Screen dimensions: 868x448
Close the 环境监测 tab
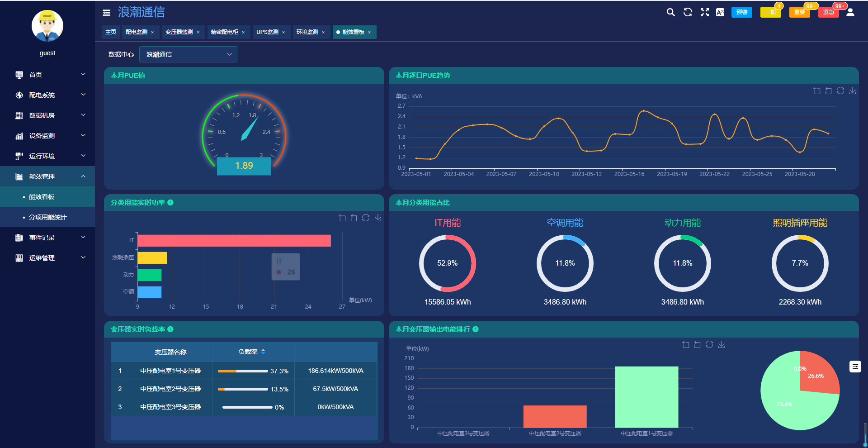pos(323,33)
